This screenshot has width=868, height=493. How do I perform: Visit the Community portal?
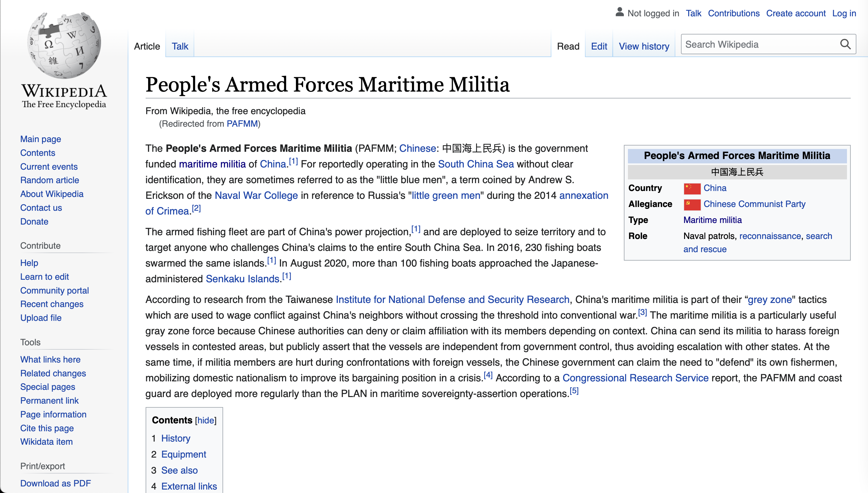click(54, 290)
